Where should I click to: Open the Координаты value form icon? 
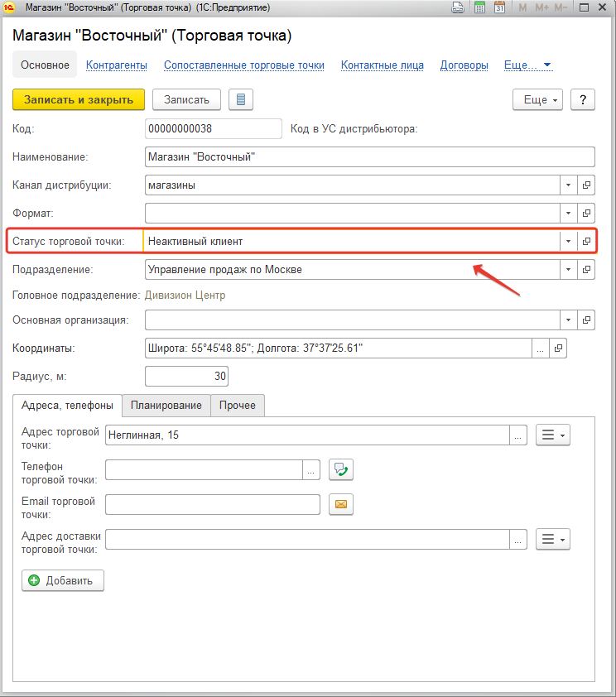point(558,348)
